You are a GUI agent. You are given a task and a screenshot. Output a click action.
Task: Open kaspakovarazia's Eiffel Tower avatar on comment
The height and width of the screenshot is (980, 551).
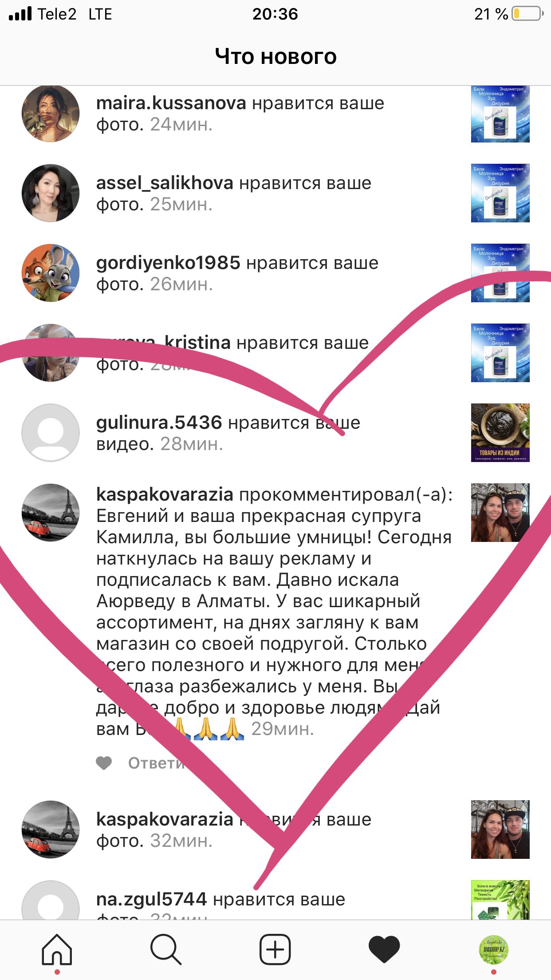[51, 513]
